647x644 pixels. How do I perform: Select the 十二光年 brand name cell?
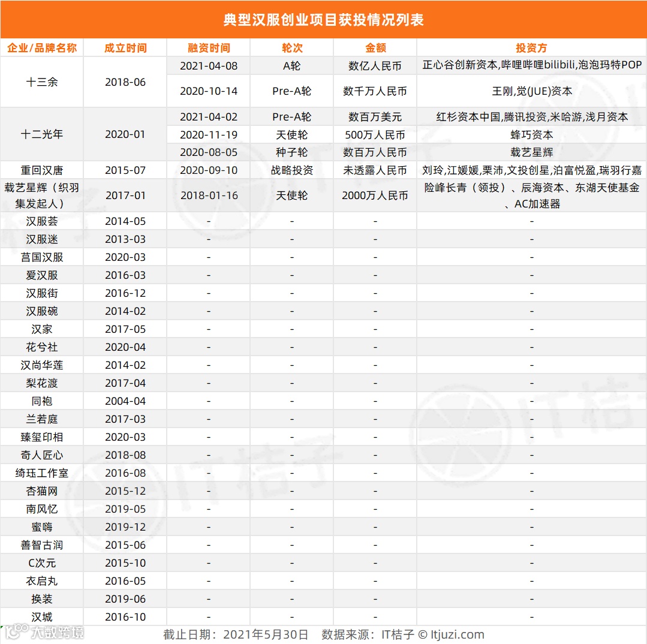coord(42,134)
